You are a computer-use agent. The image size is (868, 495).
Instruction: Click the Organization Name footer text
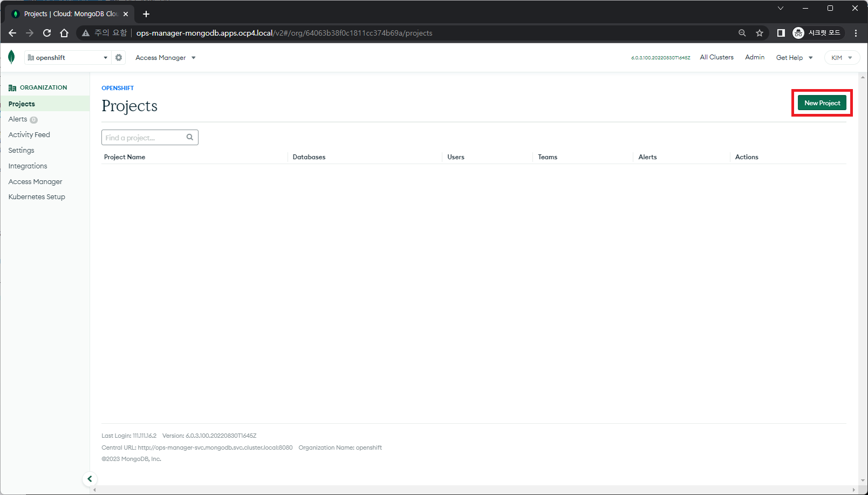[x=340, y=447]
